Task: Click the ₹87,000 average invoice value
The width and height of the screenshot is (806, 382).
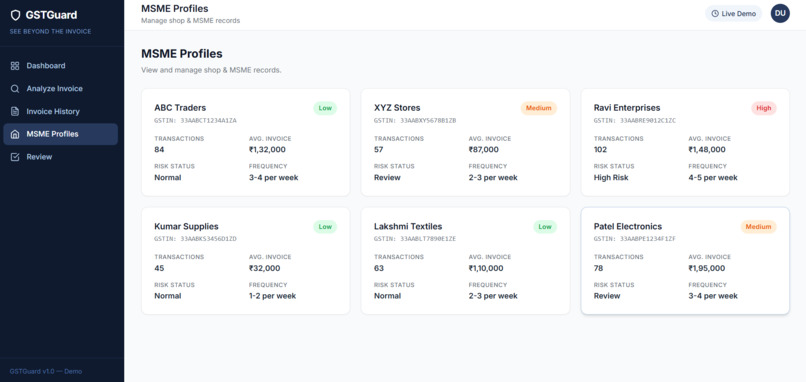Action: point(484,150)
